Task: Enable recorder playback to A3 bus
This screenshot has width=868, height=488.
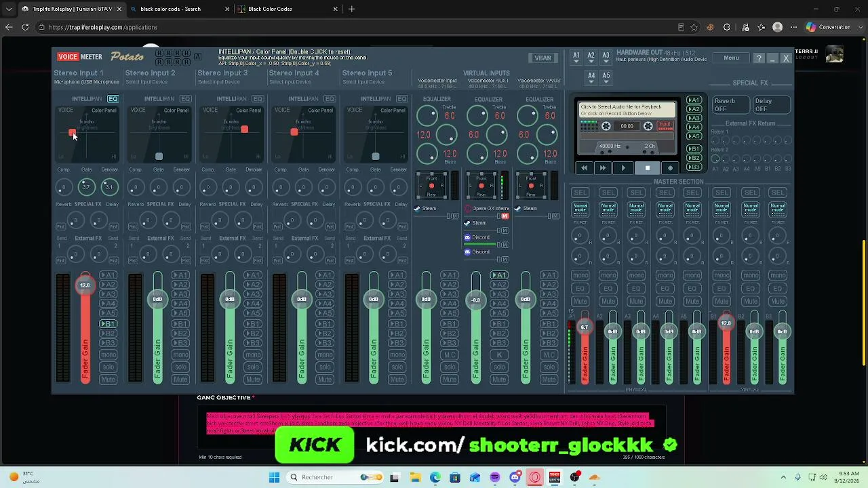Action: click(694, 118)
